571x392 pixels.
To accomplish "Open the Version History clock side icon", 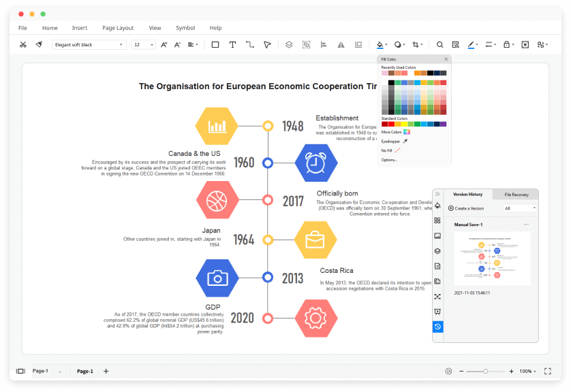I will tap(437, 327).
